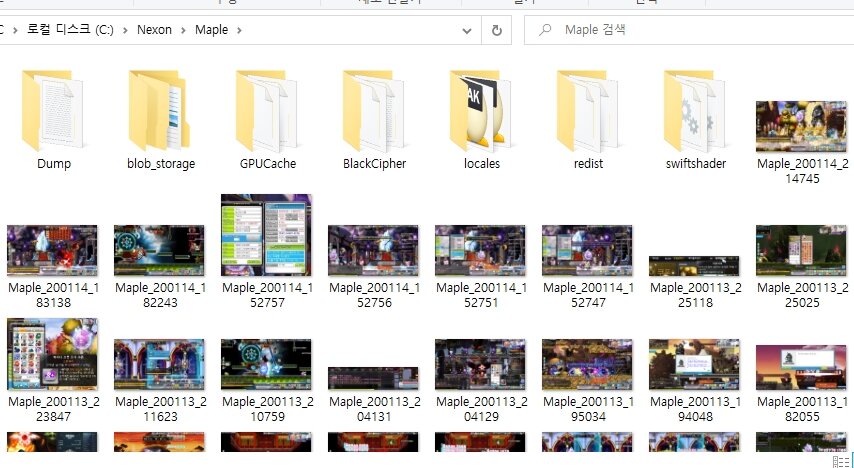This screenshot has height=468, width=854.
Task: Expand subfolders arrow after Nexon breadcrumb
Action: click(x=183, y=30)
